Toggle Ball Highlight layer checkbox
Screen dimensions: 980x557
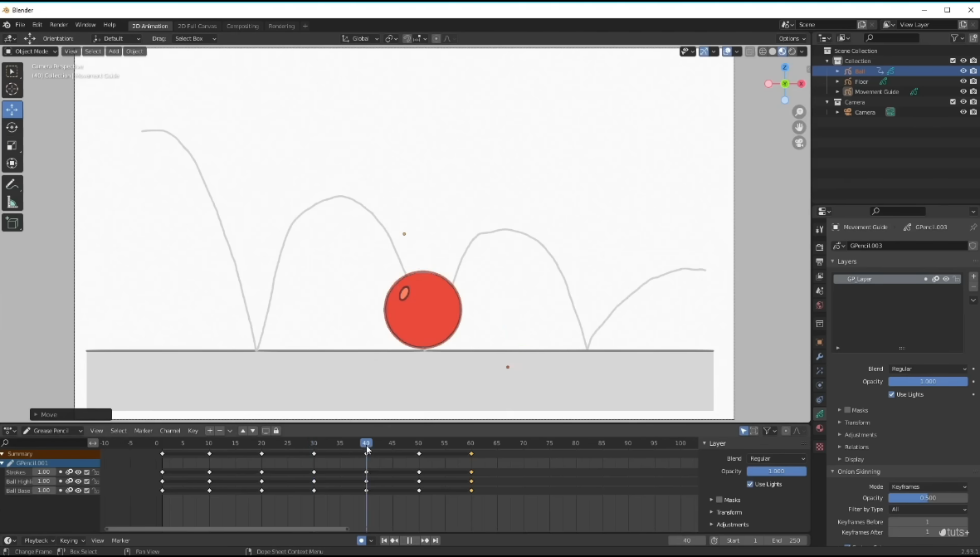(x=87, y=481)
